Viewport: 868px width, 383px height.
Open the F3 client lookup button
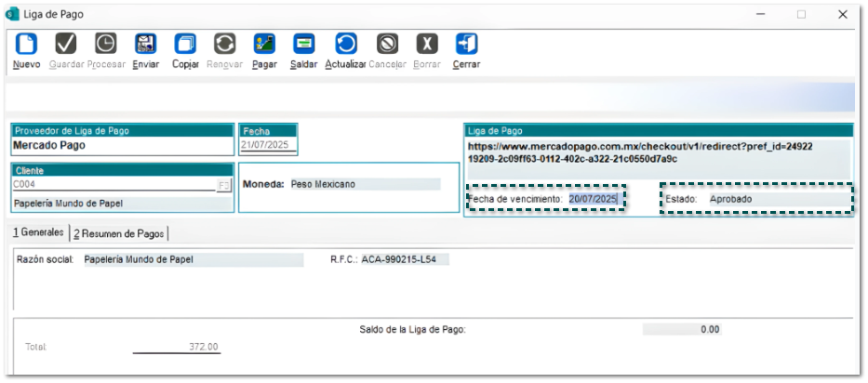[x=223, y=186]
